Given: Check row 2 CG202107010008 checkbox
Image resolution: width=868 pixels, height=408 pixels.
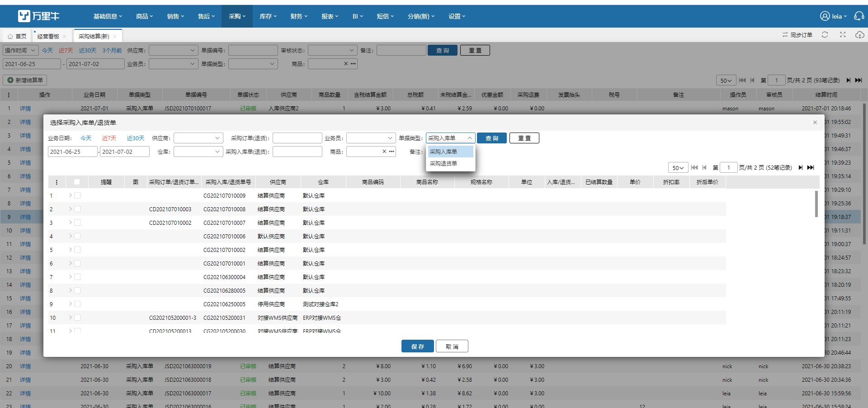Looking at the screenshot, I should [x=77, y=209].
